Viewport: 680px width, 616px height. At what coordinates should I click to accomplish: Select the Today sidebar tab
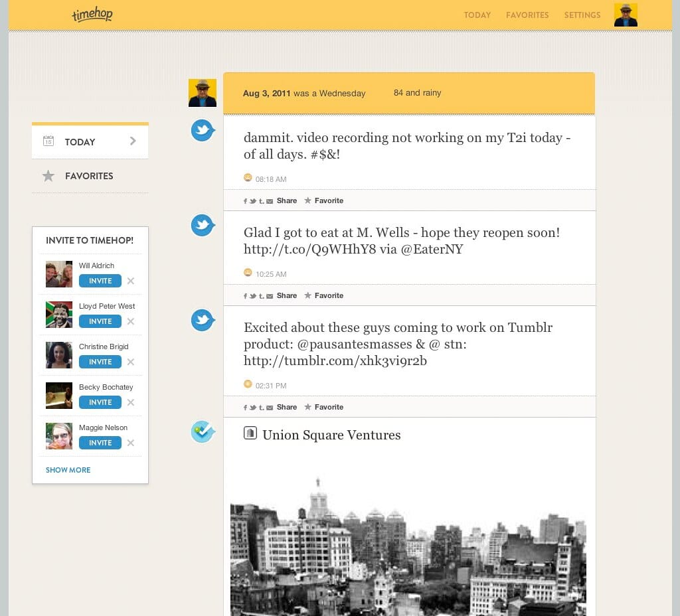point(90,142)
